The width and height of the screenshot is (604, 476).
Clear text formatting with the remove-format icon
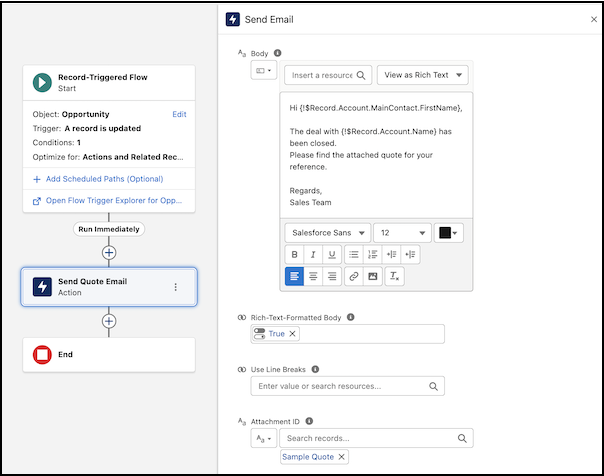point(396,276)
